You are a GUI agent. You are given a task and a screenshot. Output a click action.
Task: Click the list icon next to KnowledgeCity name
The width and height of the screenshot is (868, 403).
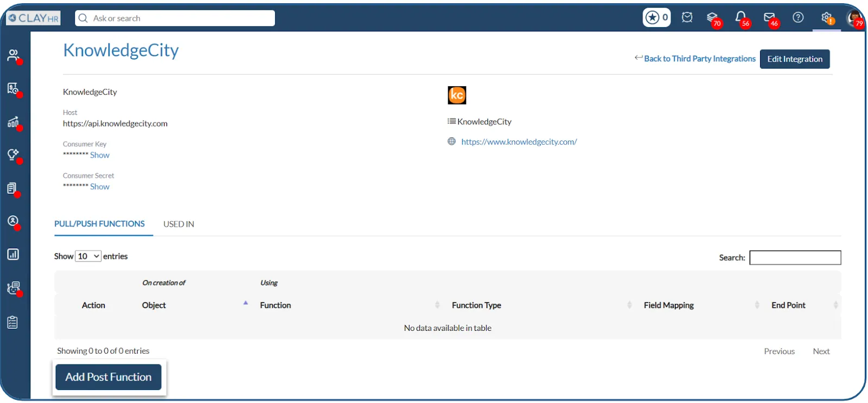pyautogui.click(x=451, y=121)
